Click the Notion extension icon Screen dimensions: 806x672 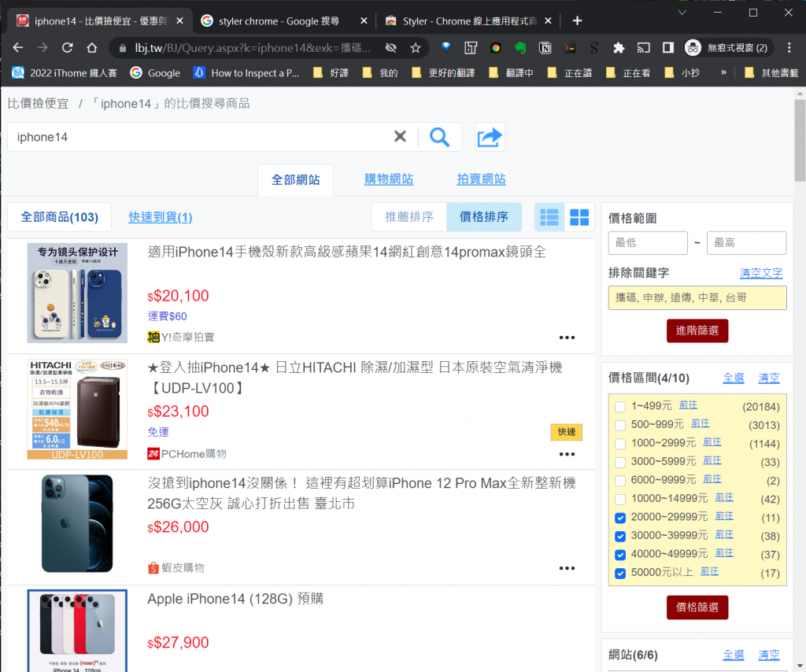pos(545,48)
